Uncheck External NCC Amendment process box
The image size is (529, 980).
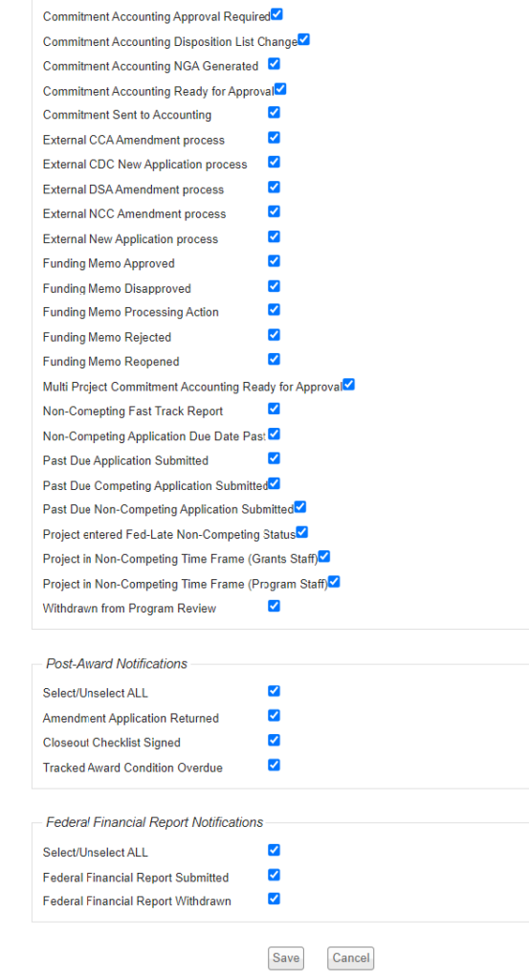click(x=275, y=212)
